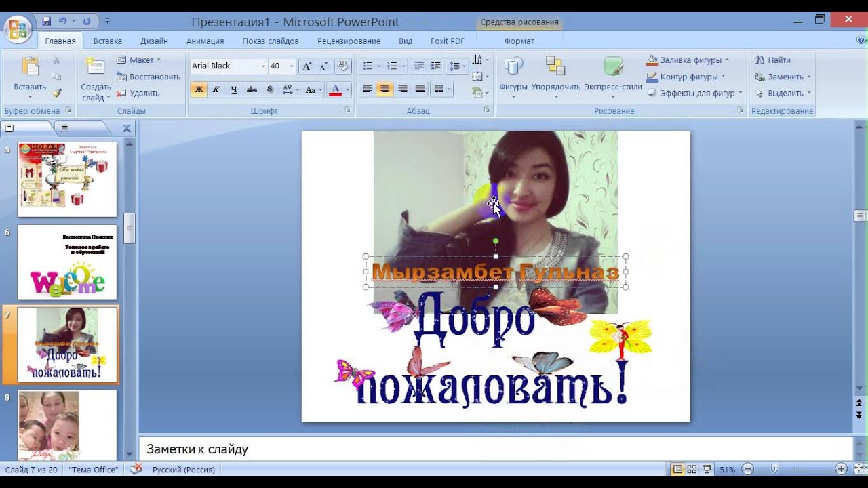The height and width of the screenshot is (488, 868).
Task: Click the spell check icon in status bar
Action: click(136, 469)
